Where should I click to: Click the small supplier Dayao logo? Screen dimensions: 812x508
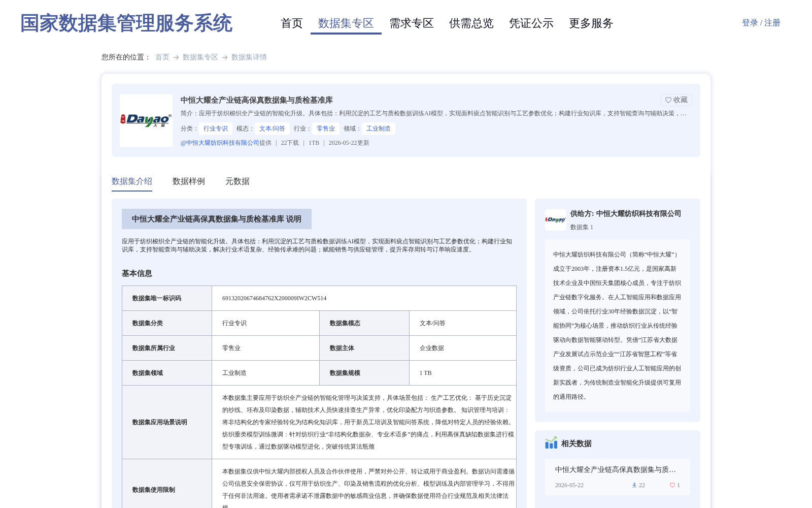(x=556, y=220)
